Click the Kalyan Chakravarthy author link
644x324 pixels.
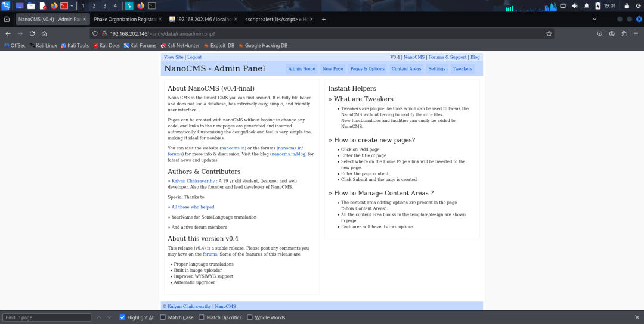(193, 181)
